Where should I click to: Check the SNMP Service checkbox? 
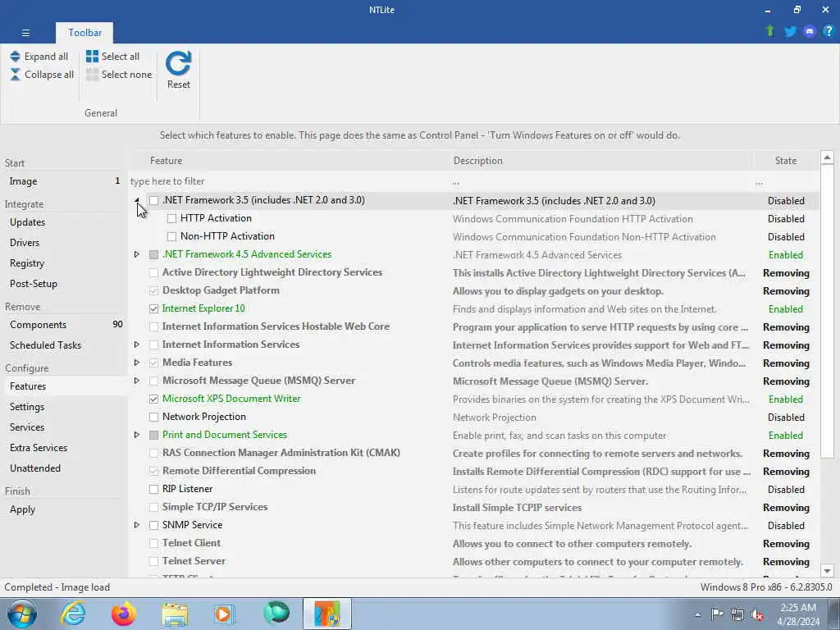pyautogui.click(x=153, y=526)
